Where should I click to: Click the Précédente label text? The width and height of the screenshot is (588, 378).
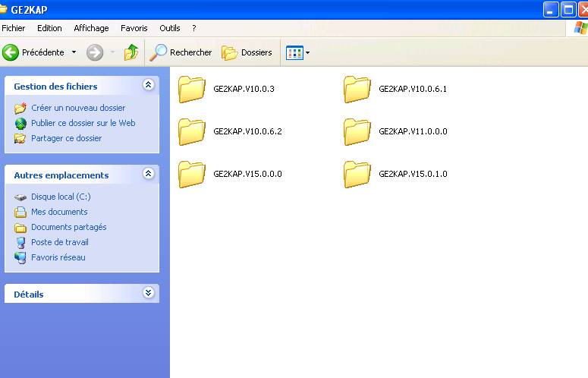click(x=43, y=52)
